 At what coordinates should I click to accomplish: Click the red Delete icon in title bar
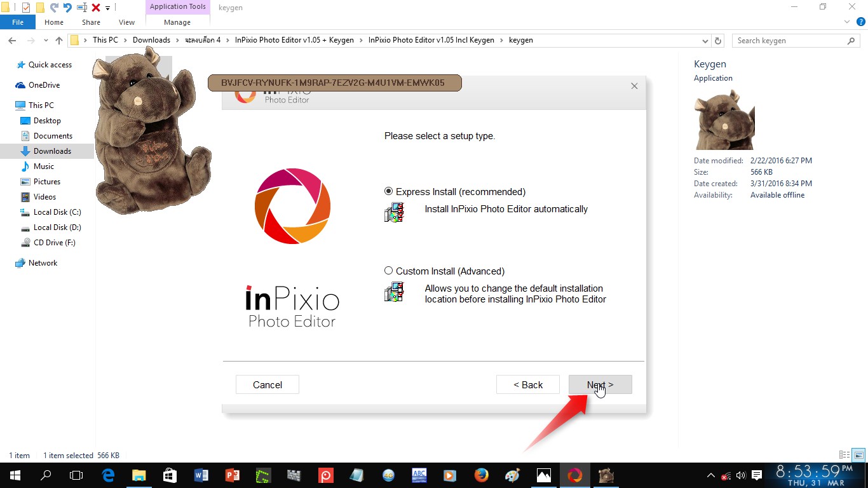coord(96,8)
